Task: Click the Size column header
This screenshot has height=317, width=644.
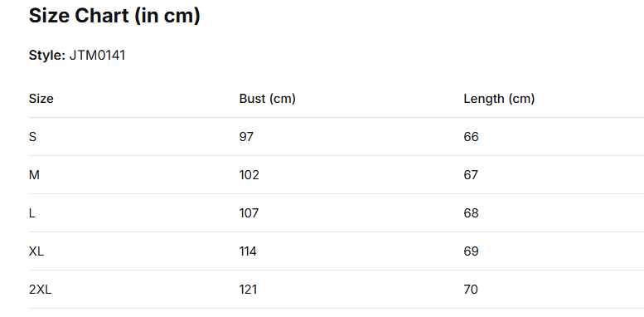Action: [x=41, y=99]
